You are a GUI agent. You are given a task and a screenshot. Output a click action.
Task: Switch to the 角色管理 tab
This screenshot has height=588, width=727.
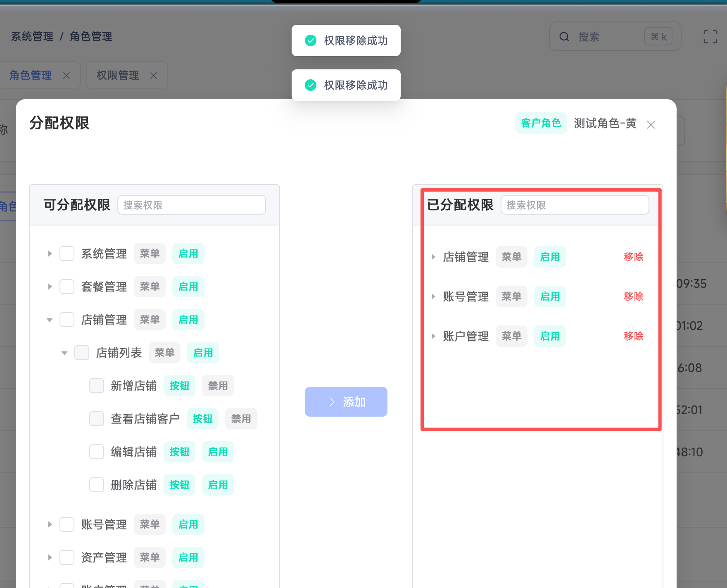click(31, 76)
